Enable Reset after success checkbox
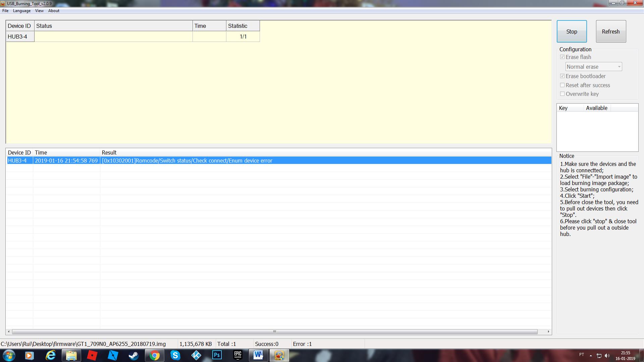Viewport: 644px width, 362px height. [562, 85]
